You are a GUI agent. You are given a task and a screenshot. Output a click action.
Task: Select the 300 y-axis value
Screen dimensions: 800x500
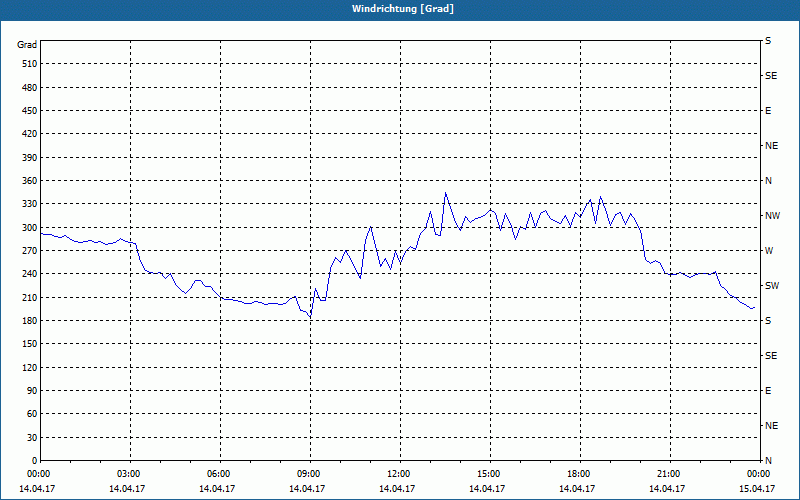click(x=30, y=228)
